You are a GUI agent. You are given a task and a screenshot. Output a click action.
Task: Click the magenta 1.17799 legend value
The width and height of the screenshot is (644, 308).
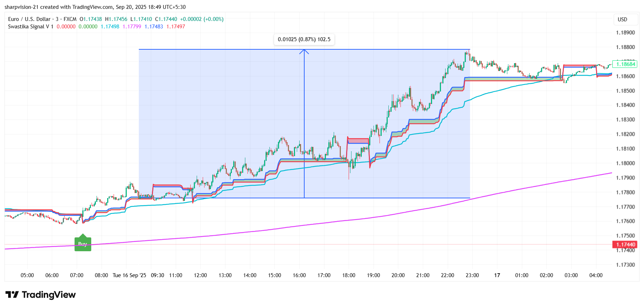point(132,27)
